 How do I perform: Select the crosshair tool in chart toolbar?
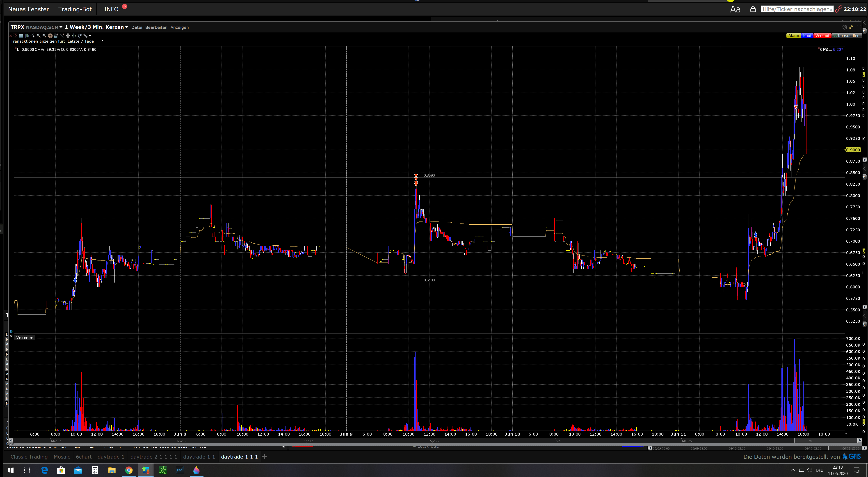click(x=50, y=36)
